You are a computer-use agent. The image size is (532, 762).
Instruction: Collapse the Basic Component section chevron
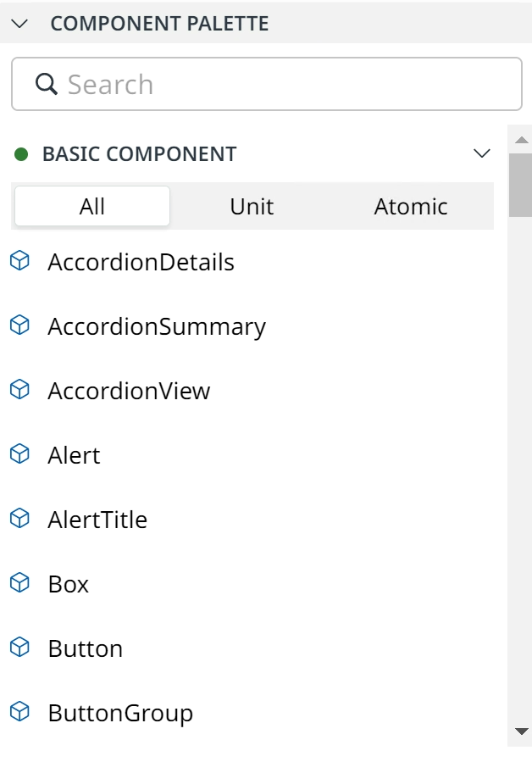click(481, 153)
